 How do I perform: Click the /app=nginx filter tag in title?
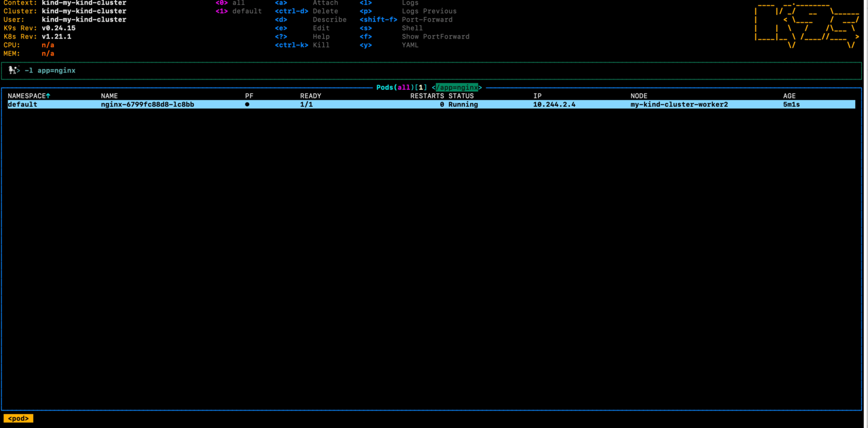tap(457, 88)
